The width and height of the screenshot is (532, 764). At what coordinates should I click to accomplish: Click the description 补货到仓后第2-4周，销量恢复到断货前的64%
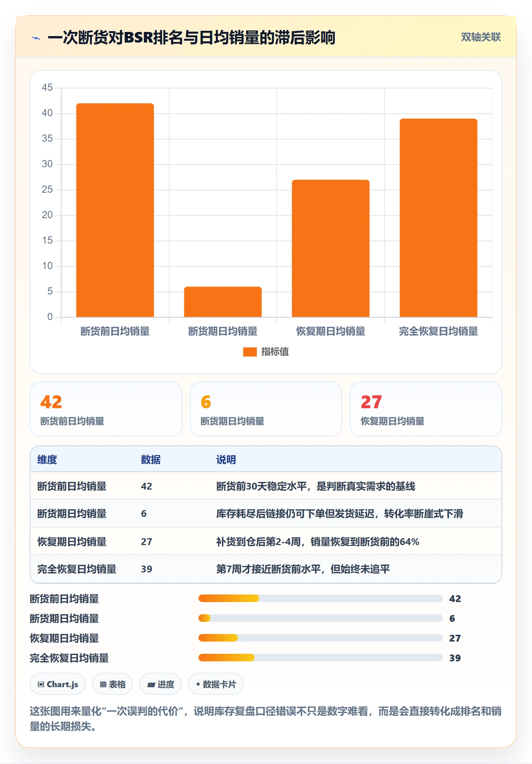tap(318, 542)
